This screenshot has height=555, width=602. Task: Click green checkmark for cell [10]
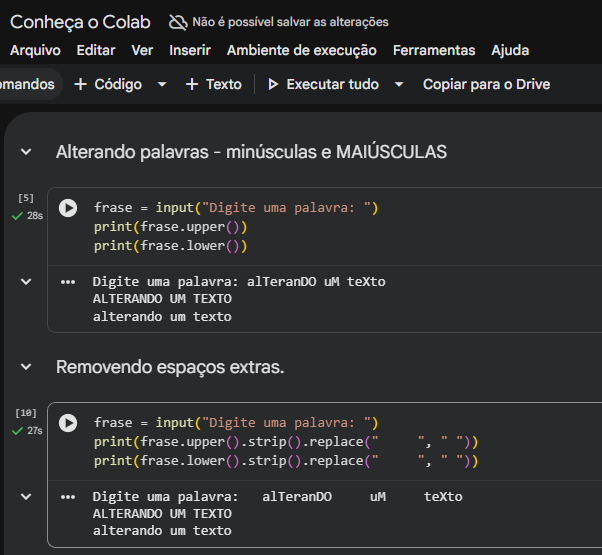coord(17,431)
